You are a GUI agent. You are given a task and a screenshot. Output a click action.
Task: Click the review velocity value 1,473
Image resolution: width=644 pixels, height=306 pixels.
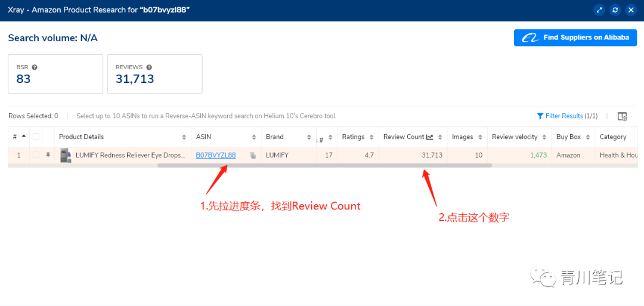pyautogui.click(x=538, y=155)
